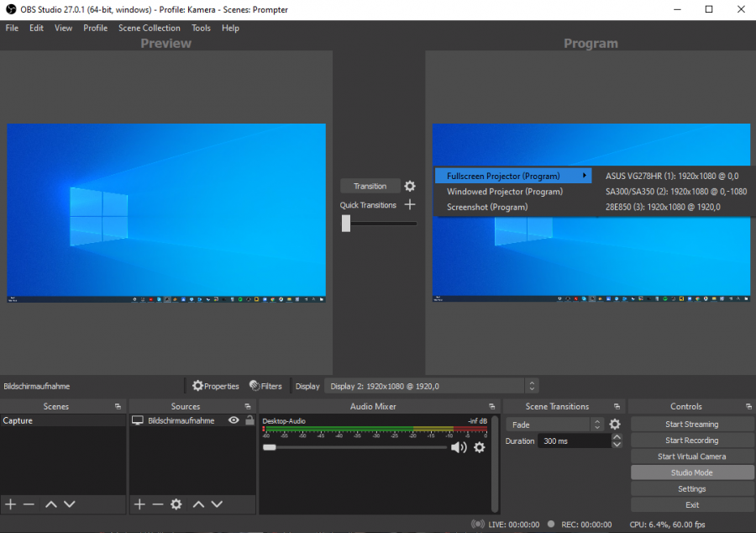Open the Display selection dropdown
This screenshot has width=756, height=533.
(432, 387)
